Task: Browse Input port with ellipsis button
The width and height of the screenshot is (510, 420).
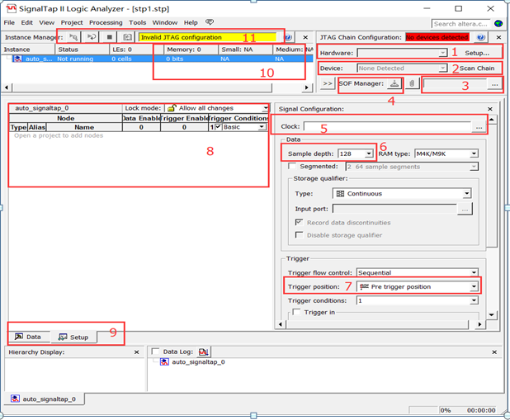Action: pyautogui.click(x=465, y=210)
